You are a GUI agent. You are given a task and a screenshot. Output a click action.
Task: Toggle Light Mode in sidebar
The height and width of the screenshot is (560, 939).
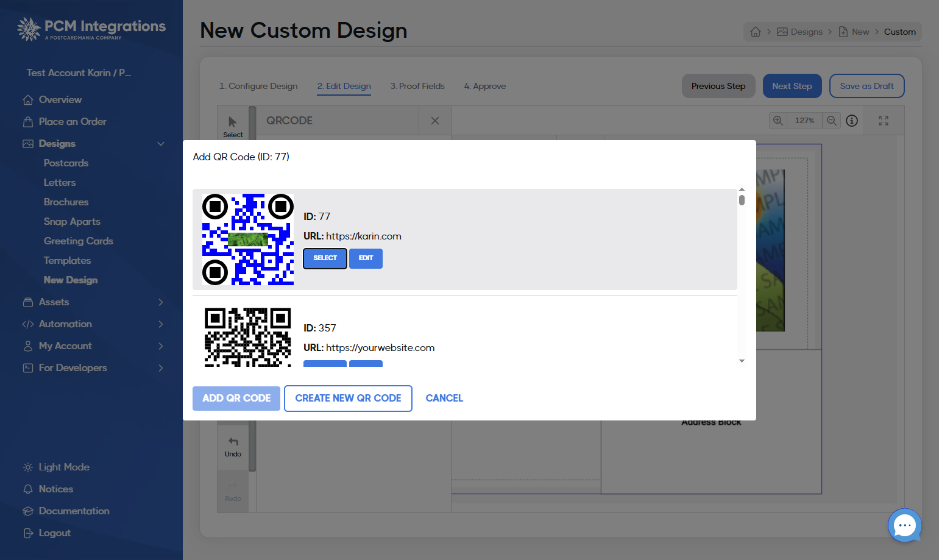point(64,467)
